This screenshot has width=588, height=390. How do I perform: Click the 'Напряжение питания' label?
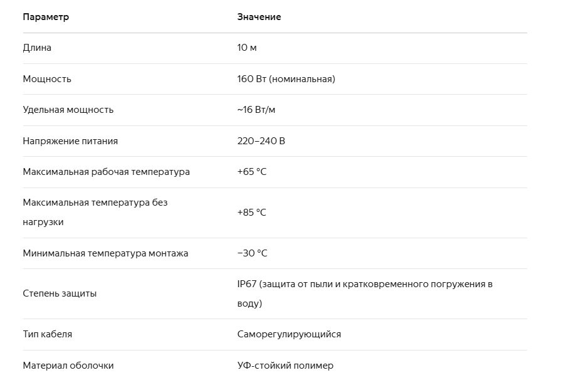[x=70, y=141]
